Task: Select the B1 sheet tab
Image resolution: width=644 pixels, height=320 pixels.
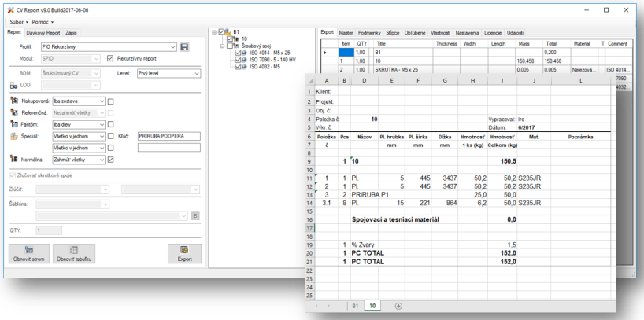Action: (354, 304)
